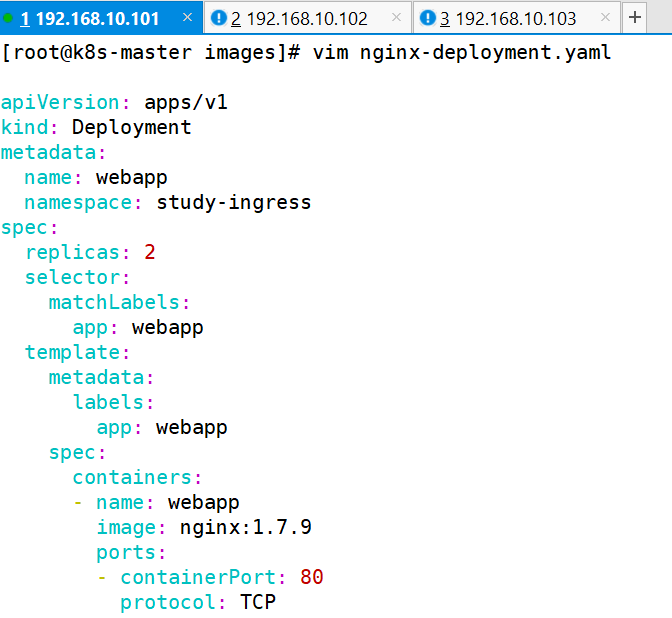The image size is (672, 618).
Task: Click the 'template' key
Action: (x=72, y=353)
